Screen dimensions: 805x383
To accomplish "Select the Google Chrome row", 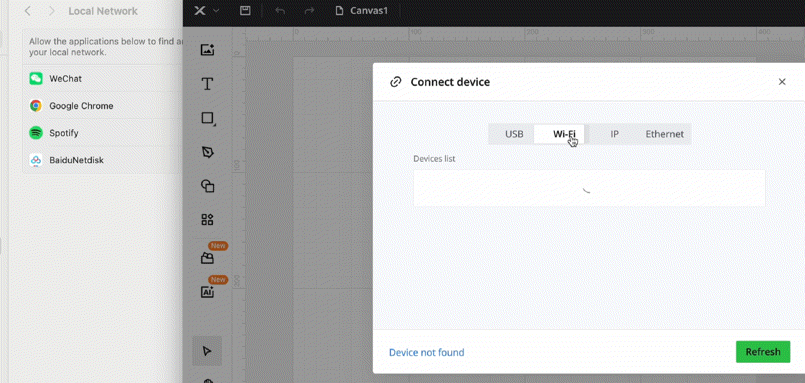I will click(x=103, y=106).
